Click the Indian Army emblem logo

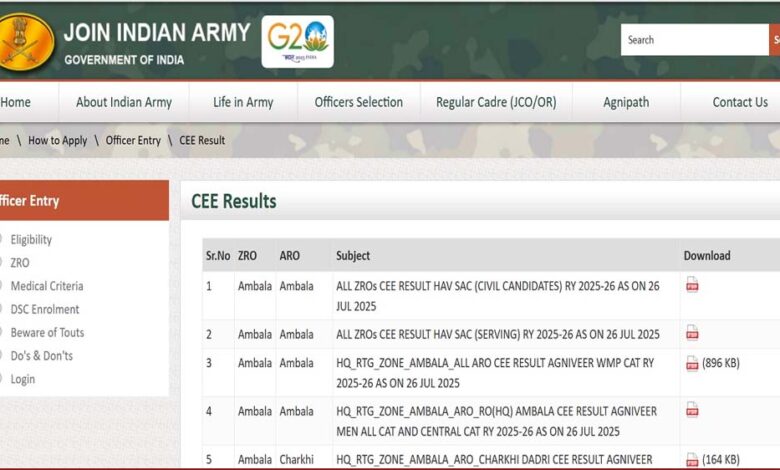pyautogui.click(x=24, y=40)
